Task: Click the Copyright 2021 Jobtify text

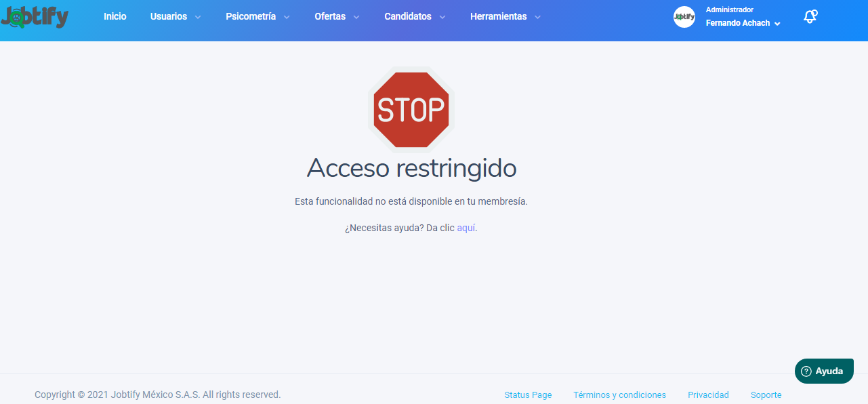Action: tap(157, 395)
